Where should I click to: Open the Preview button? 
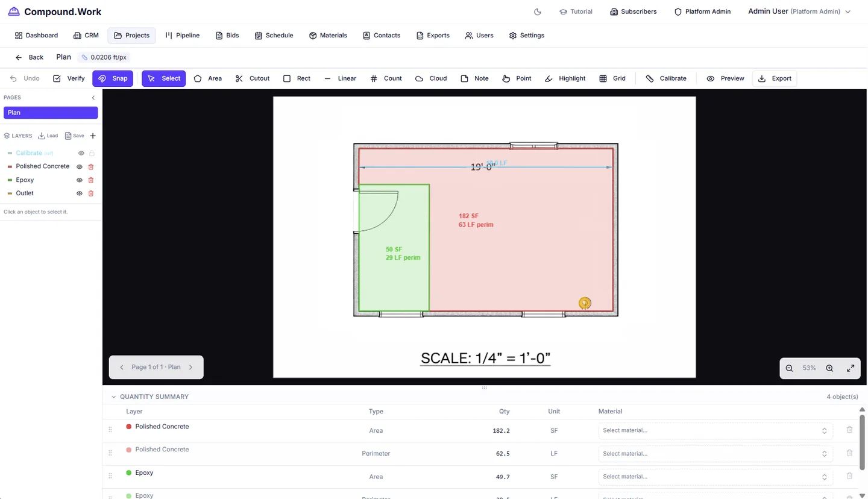725,78
